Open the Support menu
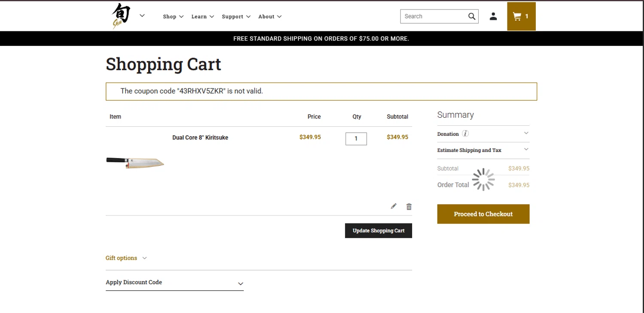Image resolution: width=644 pixels, height=313 pixels. (236, 16)
